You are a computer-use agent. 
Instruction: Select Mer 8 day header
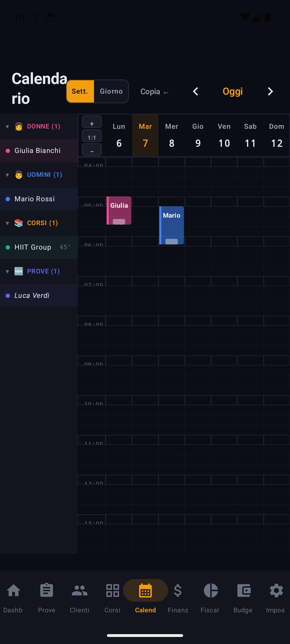click(172, 135)
